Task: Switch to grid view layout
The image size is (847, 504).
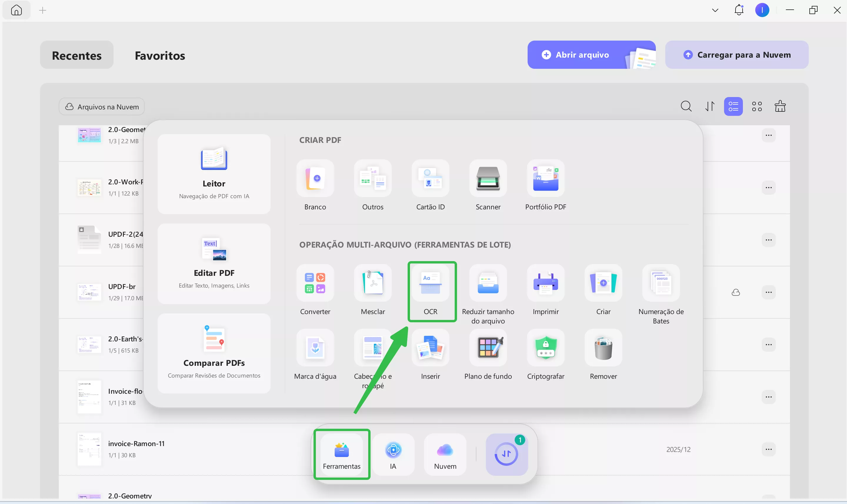Action: [757, 107]
